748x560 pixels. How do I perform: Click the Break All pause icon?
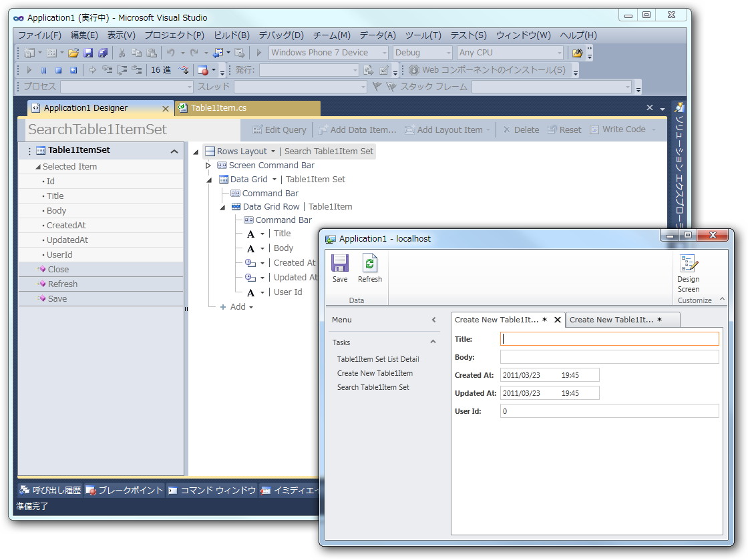click(x=44, y=69)
